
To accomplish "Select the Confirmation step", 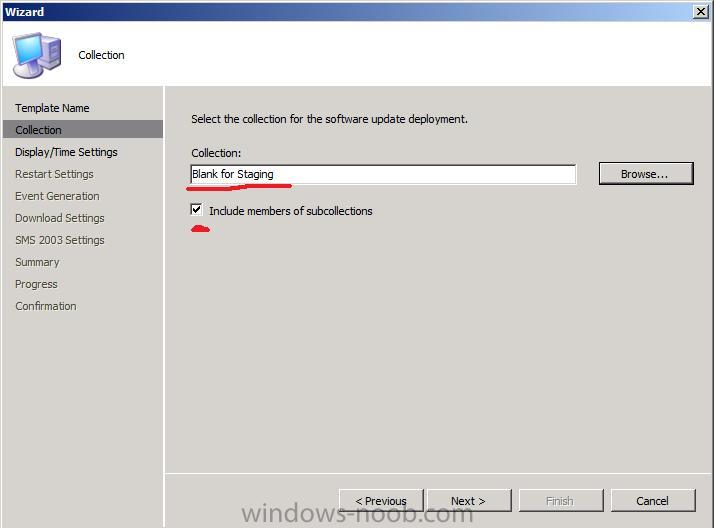I will pyautogui.click(x=46, y=306).
